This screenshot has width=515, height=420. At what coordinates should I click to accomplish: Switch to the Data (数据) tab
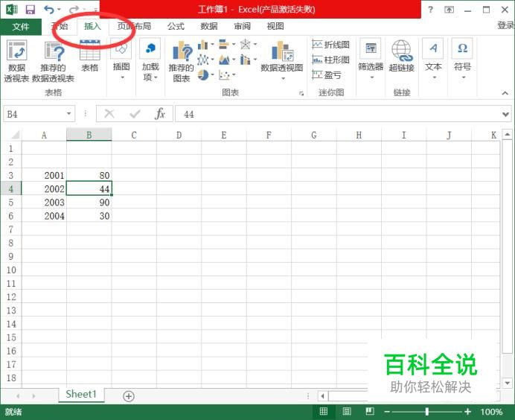click(209, 26)
